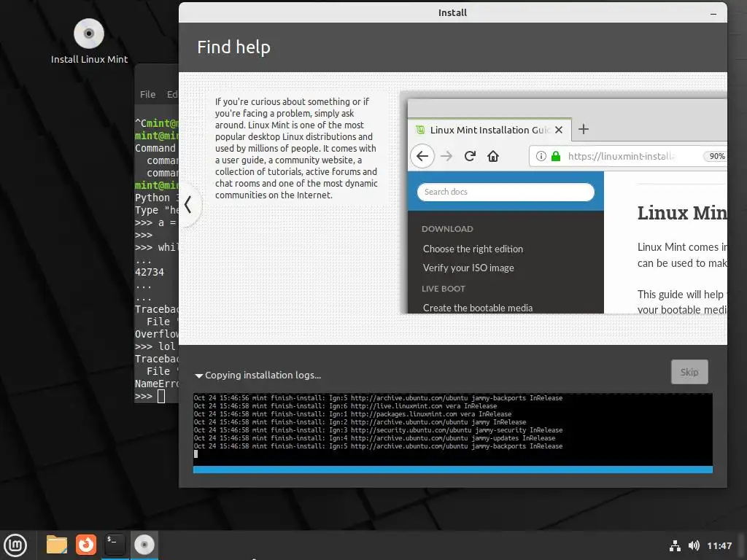Show the calendar from the 11:47 clock
This screenshot has width=747, height=560.
pyautogui.click(x=719, y=545)
